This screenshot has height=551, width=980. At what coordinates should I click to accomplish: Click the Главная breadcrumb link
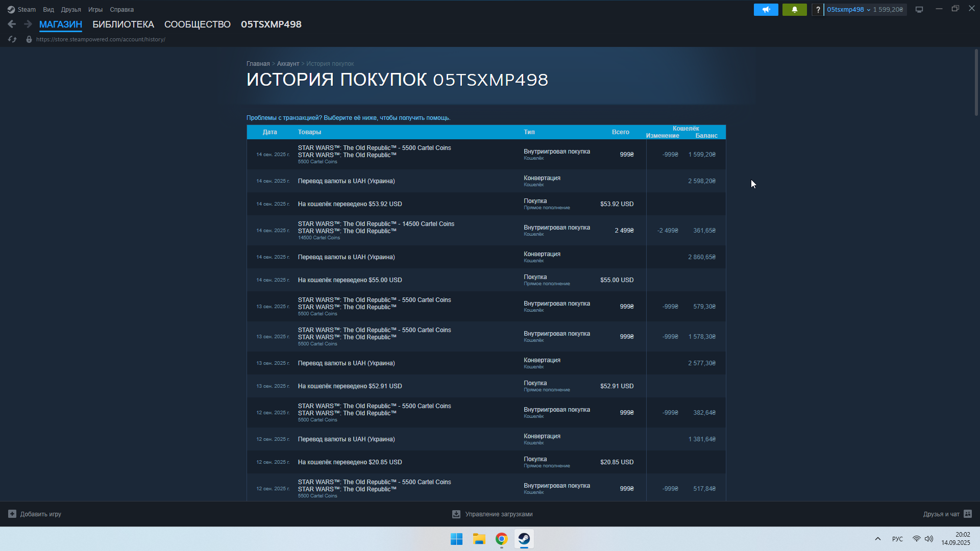tap(258, 64)
